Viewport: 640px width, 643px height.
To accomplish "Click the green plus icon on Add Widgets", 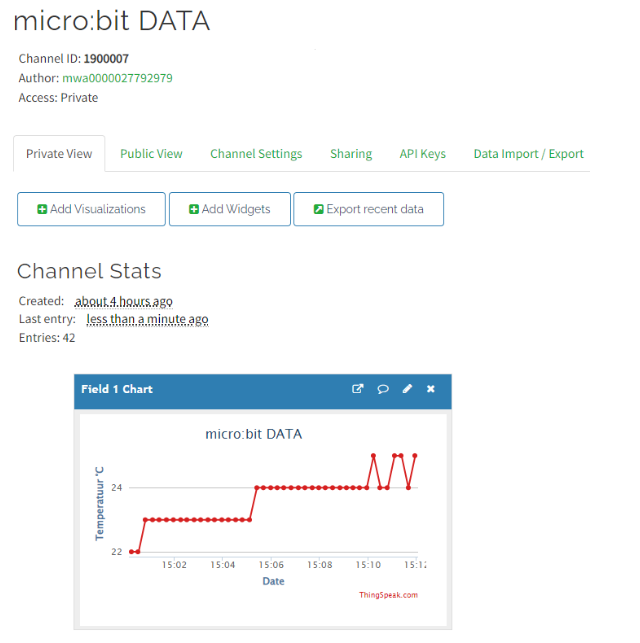I will (194, 209).
